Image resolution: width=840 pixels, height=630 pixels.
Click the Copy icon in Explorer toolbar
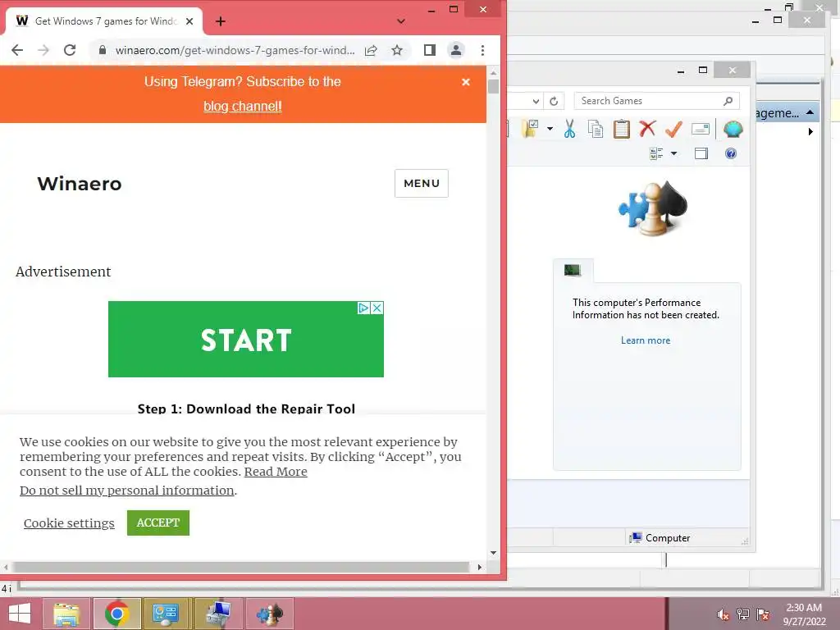[596, 129]
